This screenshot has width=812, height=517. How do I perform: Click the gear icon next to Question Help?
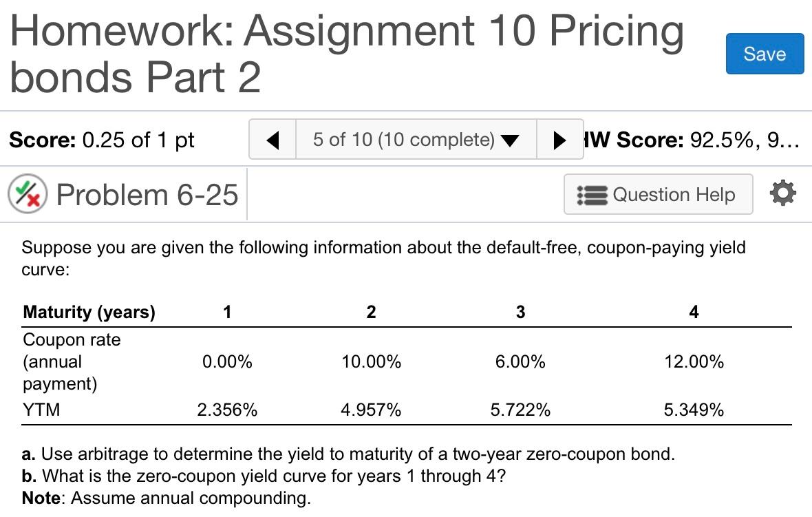click(x=782, y=193)
